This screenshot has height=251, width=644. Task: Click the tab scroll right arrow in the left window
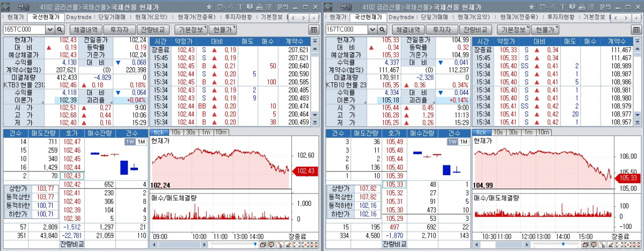point(304,17)
